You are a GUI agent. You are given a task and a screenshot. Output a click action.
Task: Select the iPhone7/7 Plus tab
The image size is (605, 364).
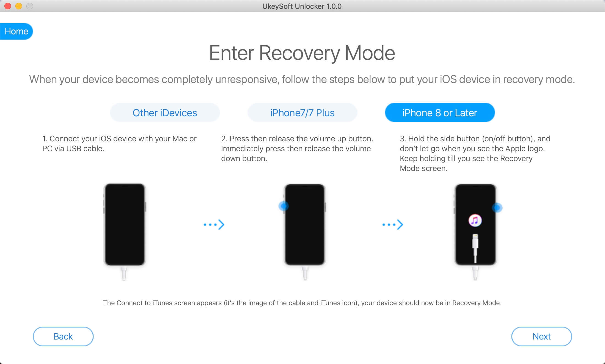pos(302,112)
